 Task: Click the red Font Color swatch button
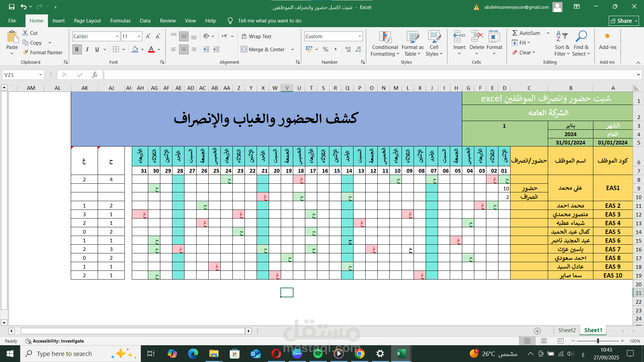pos(151,50)
